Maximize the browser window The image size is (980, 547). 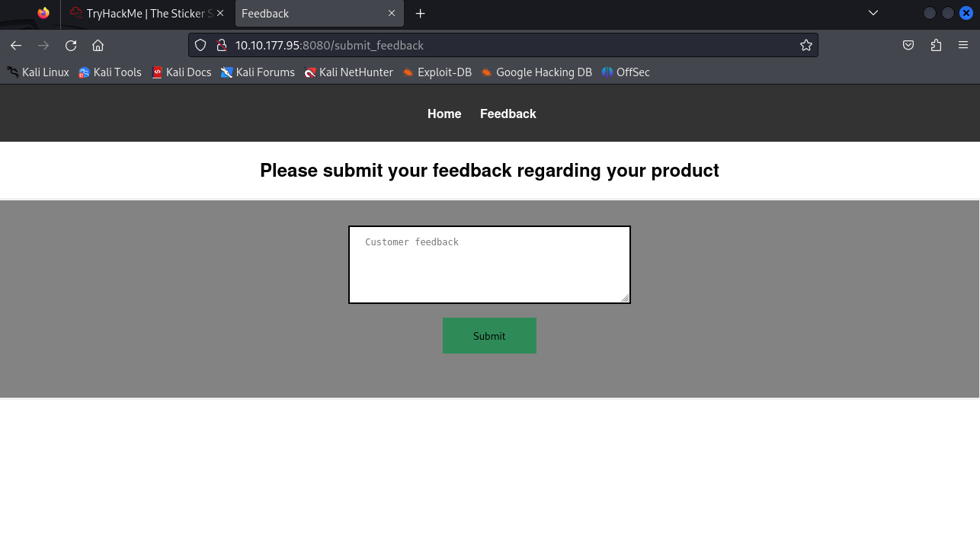coord(947,13)
